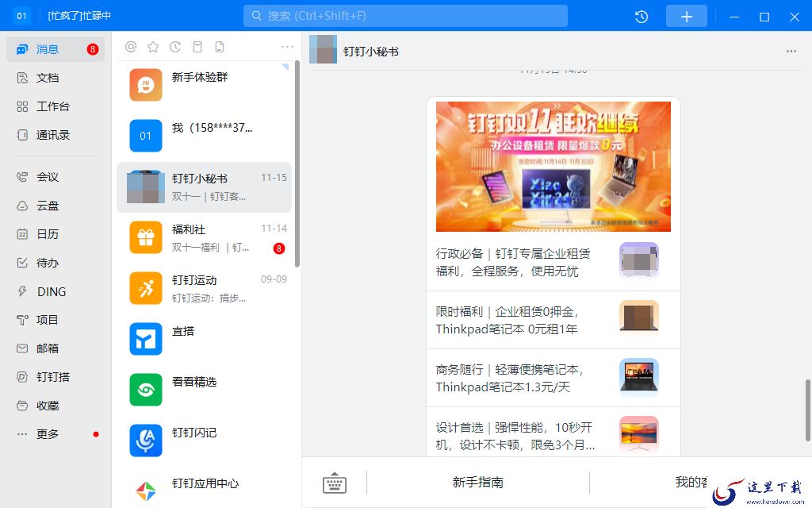Viewport: 812px width, 508px height.
Task: Open article 设计首选｜强悍性能
Action: (553, 433)
